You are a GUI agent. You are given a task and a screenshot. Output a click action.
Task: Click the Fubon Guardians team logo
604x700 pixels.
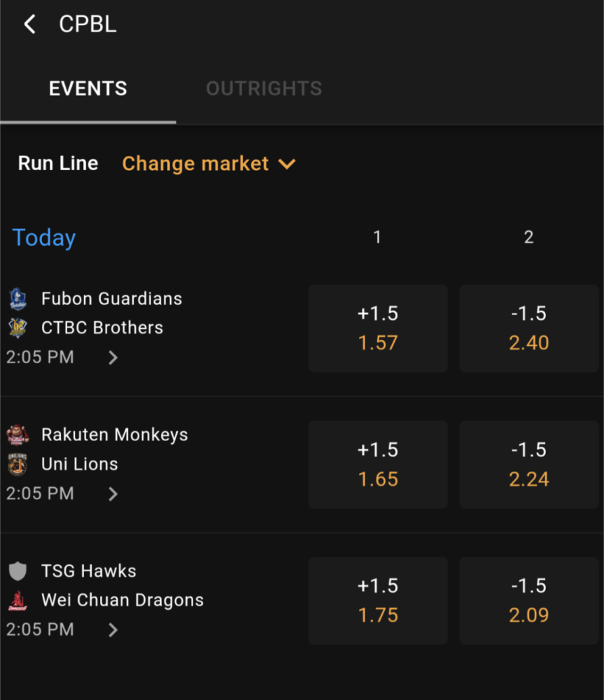pos(18,299)
